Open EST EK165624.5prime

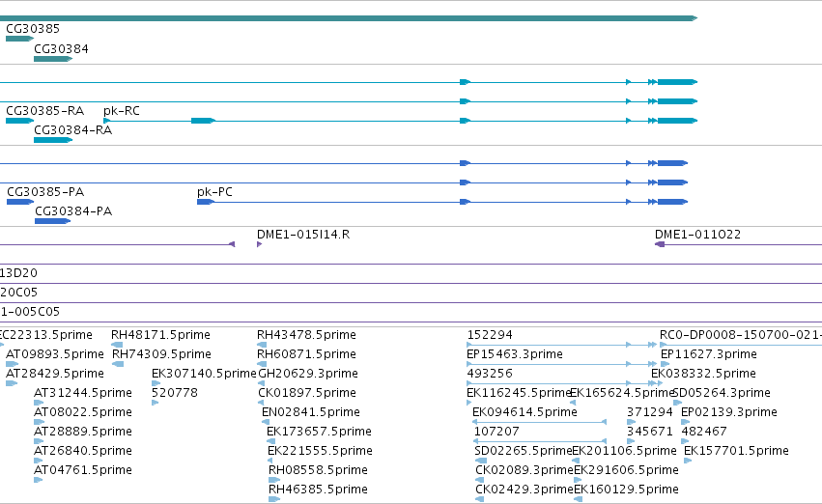tap(622, 393)
